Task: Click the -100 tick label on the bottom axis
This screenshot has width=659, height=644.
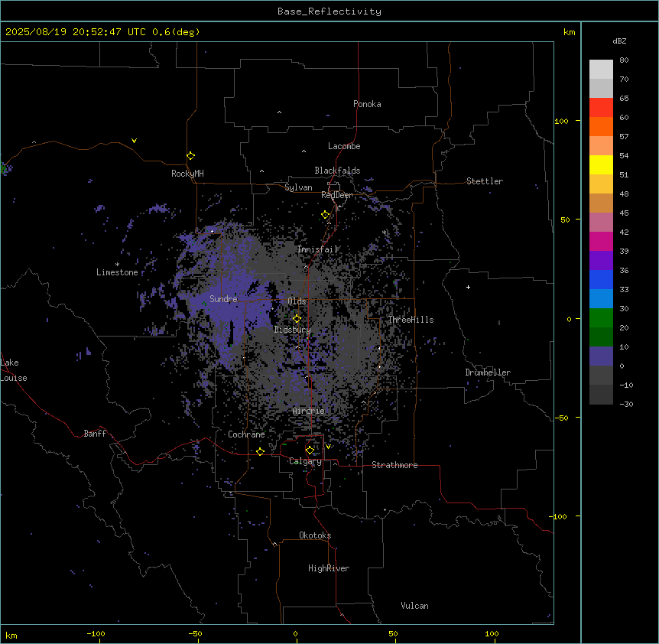Action: pyautogui.click(x=96, y=633)
